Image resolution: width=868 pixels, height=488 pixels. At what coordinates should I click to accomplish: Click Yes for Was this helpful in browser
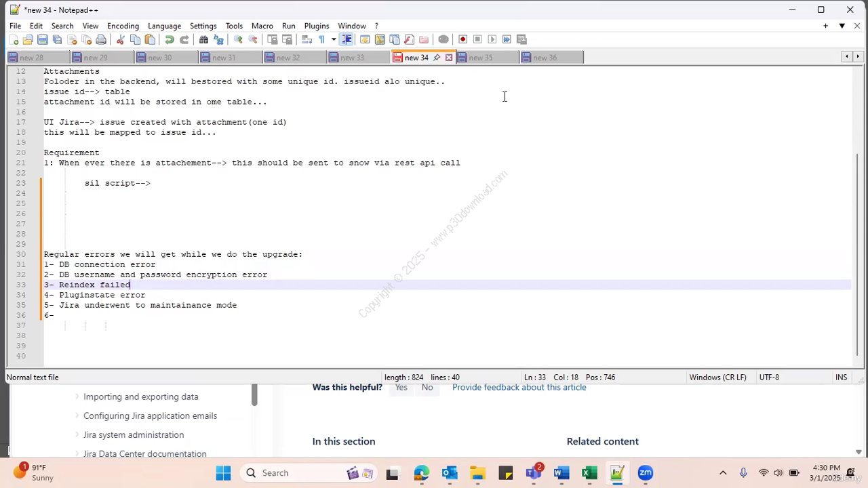[401, 388]
